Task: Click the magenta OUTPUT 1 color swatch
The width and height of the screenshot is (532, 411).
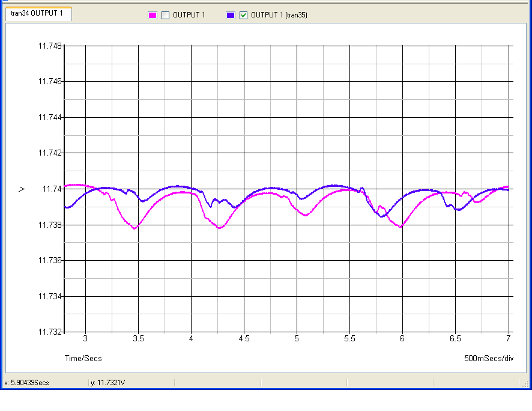Action: (153, 15)
